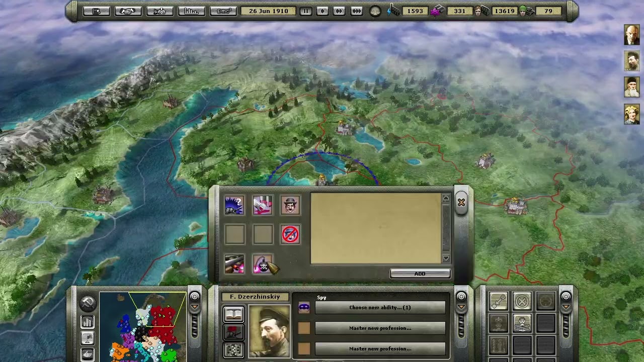Select the blonde woman portrait
Image resolution: width=644 pixels, height=362 pixels.
tap(632, 114)
